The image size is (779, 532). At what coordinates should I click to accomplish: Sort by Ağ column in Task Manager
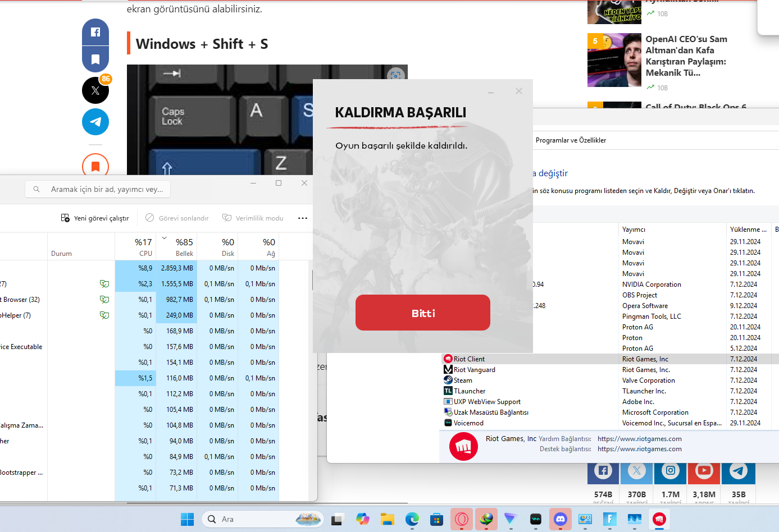coord(258,247)
